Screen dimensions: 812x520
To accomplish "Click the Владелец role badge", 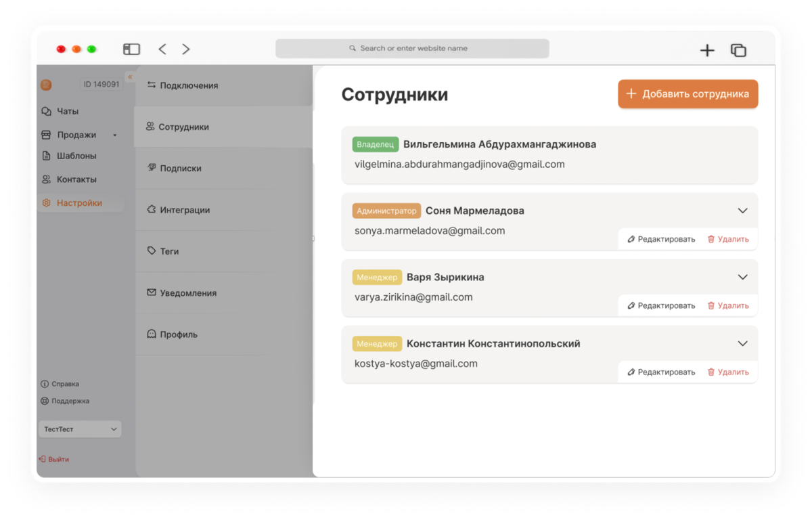I will [x=376, y=144].
